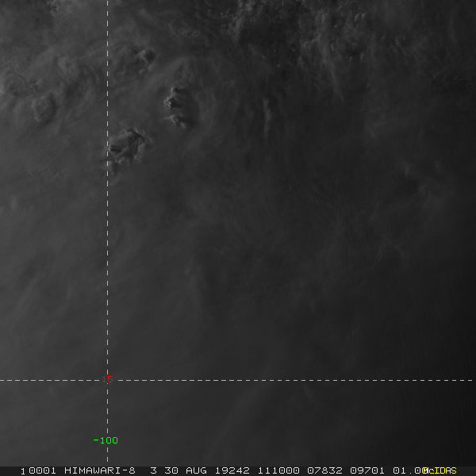Screen dimensions: 476x476
Task: Select the 0001 image number
Action: click(x=42, y=470)
